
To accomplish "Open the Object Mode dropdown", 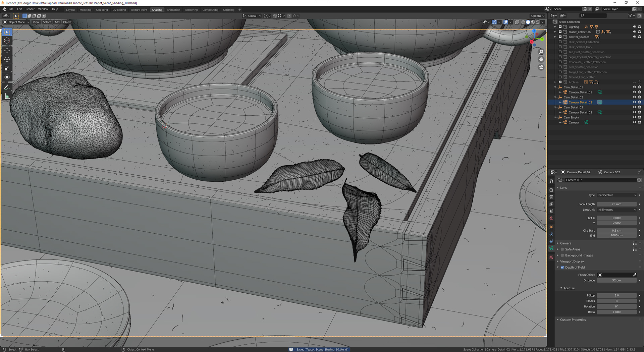I will pos(16,22).
